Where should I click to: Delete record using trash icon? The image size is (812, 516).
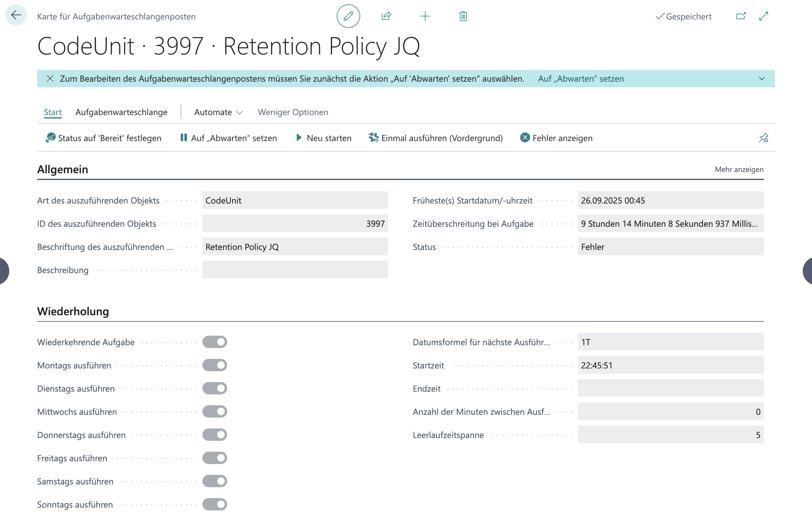[x=463, y=16]
